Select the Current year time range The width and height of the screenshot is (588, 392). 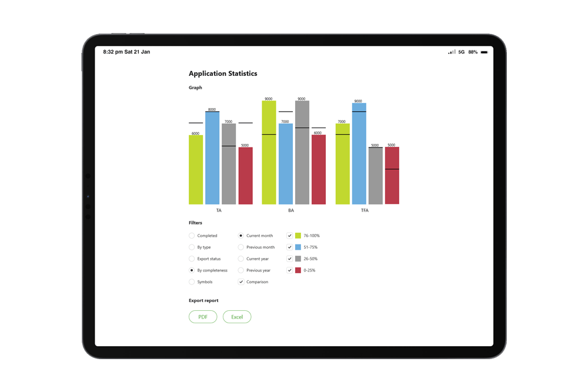coord(240,259)
